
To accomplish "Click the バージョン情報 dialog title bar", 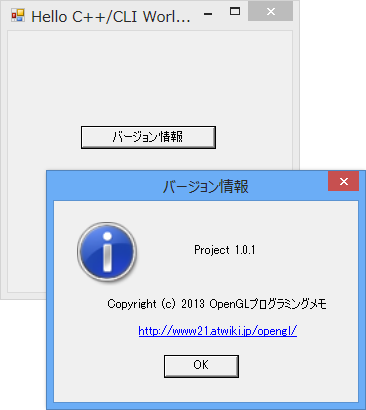I will [x=187, y=186].
